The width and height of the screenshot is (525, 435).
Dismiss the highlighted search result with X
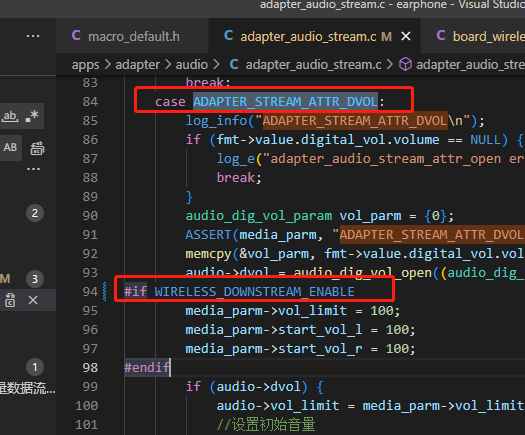[33, 300]
